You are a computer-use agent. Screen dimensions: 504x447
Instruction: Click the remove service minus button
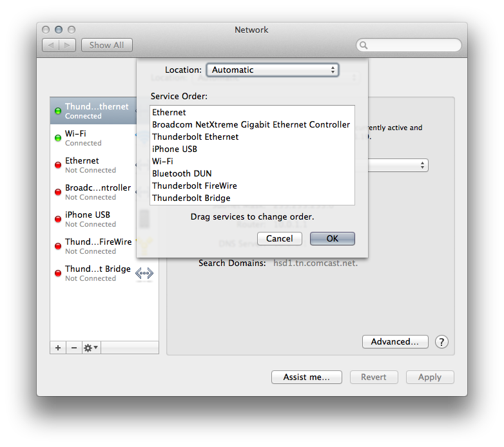click(x=74, y=348)
